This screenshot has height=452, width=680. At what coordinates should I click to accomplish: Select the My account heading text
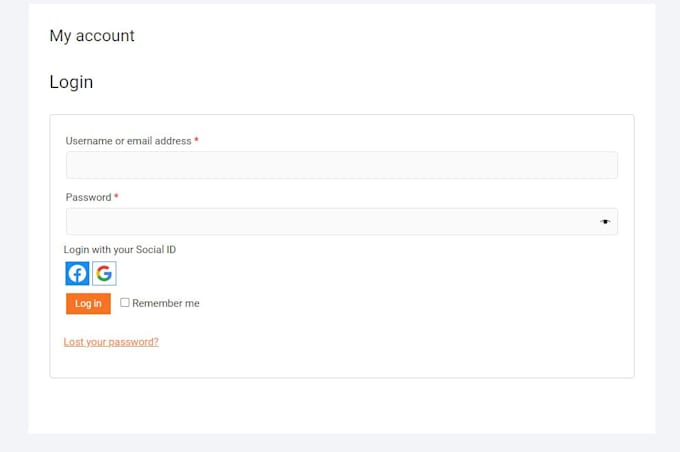(x=92, y=36)
